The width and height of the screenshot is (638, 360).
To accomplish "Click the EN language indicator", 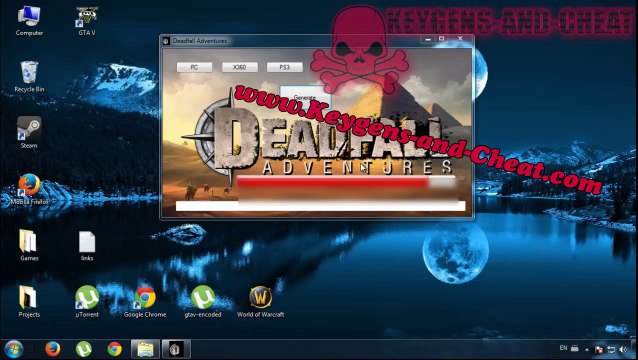I will (563, 348).
